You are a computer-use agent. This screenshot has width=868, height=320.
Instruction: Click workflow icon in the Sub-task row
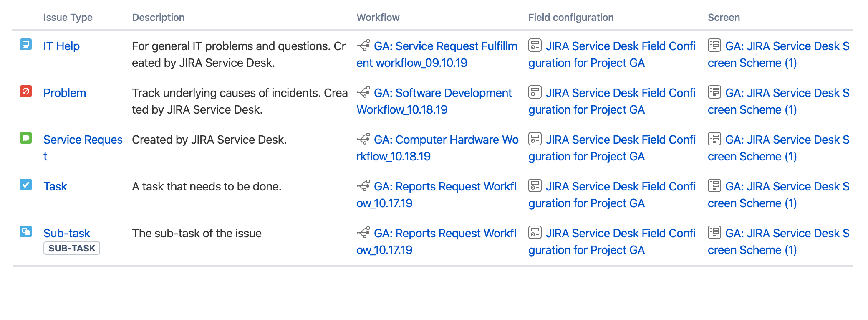point(363,232)
